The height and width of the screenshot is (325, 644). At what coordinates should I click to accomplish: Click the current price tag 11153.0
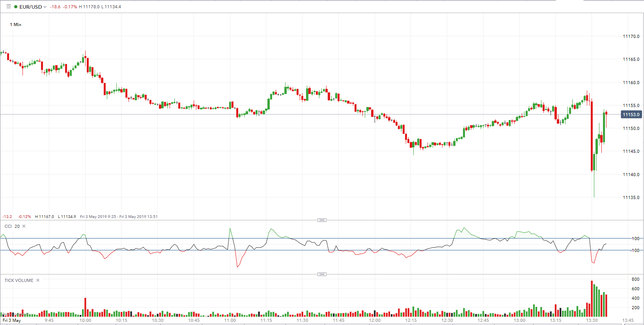631,115
